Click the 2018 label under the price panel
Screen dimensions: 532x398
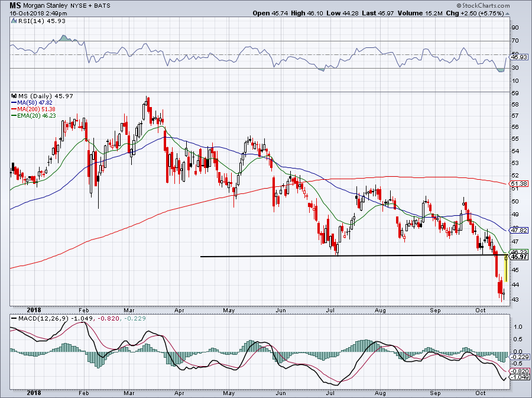34,310
